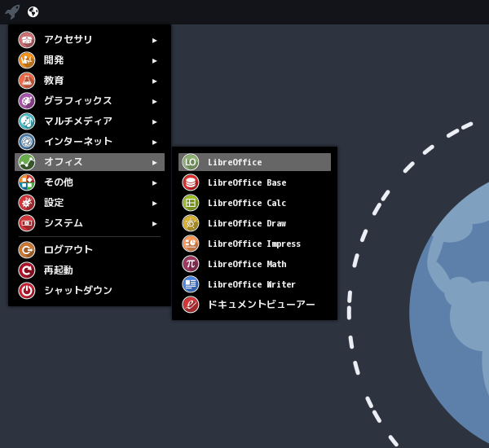The width and height of the screenshot is (489, 448).
Task: Click the グラフィックス palette icon
Action: coord(27,101)
